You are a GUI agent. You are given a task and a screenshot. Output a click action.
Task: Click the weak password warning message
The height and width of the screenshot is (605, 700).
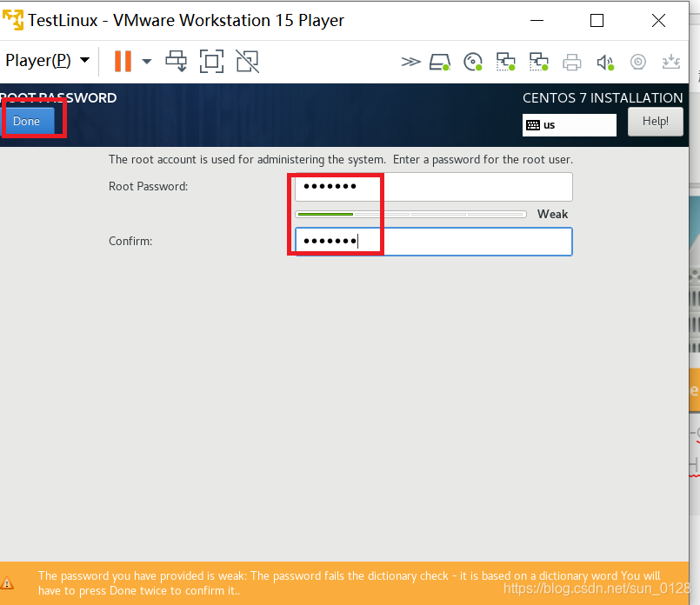[x=349, y=583]
